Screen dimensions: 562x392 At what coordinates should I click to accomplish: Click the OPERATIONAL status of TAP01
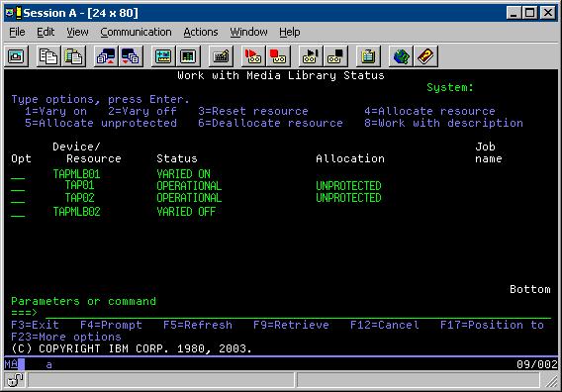[x=189, y=186]
